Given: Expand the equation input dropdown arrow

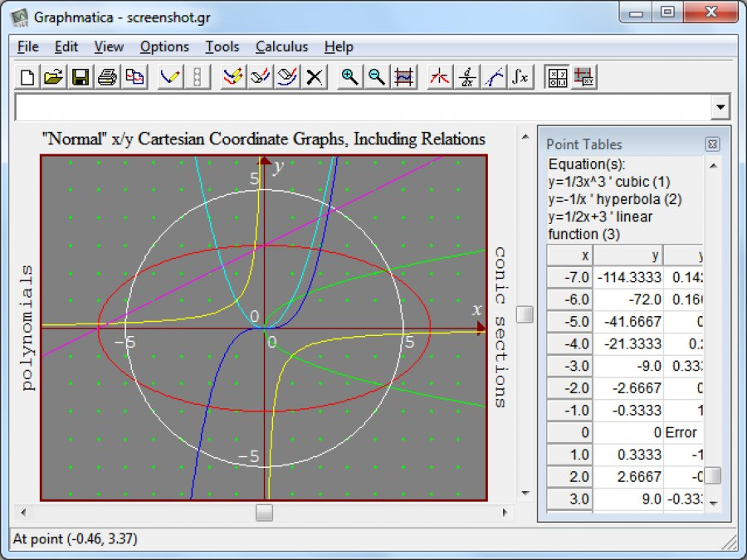Looking at the screenshot, I should 720,108.
